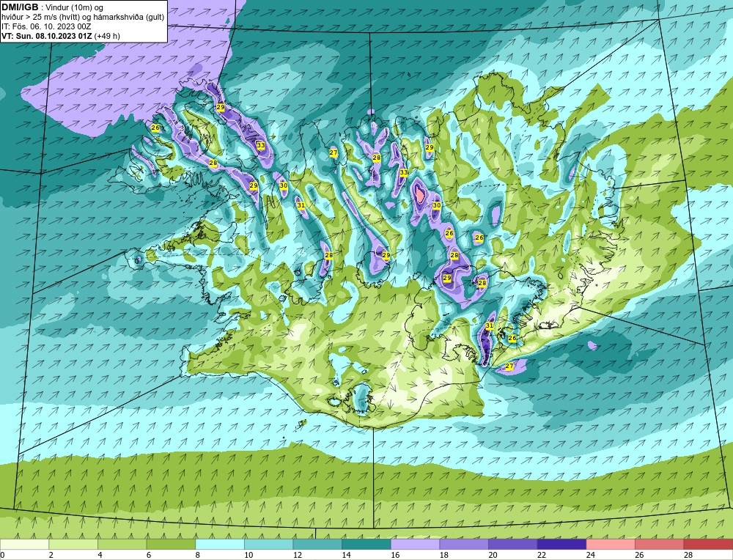Click the legend scale value "6"
The image size is (733, 560).
[x=149, y=556]
